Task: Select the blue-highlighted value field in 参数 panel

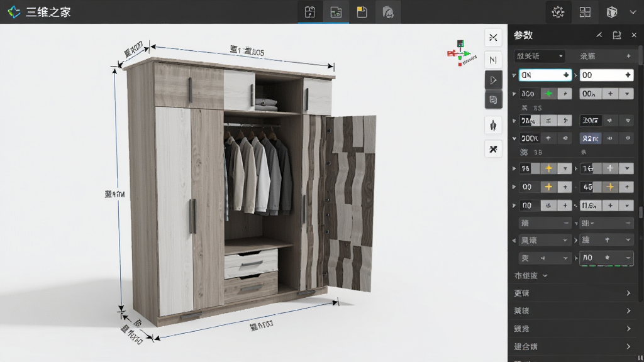Action: tap(590, 138)
